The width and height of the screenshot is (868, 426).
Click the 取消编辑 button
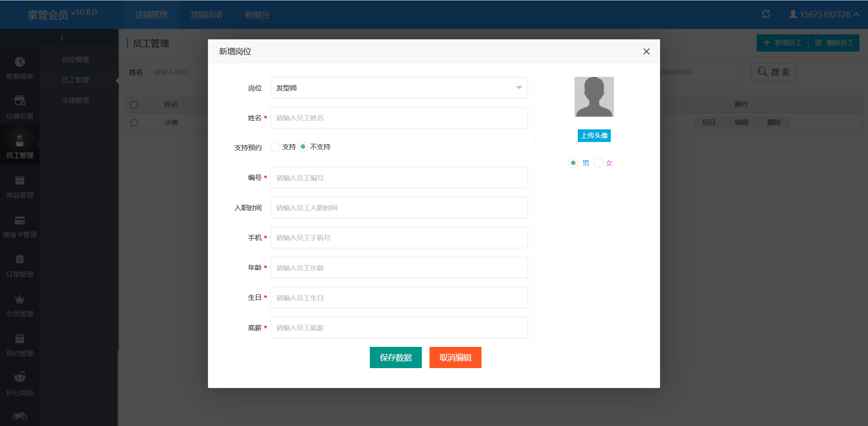pos(455,358)
